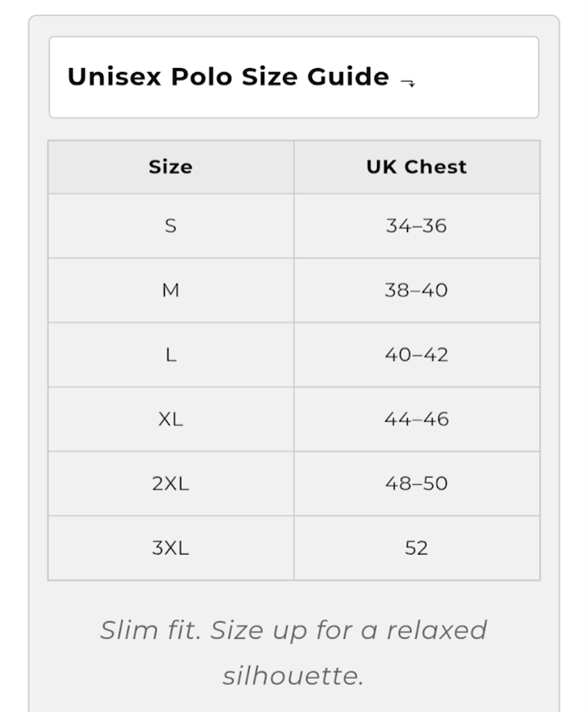Select the 40–42 chest value

click(x=416, y=355)
